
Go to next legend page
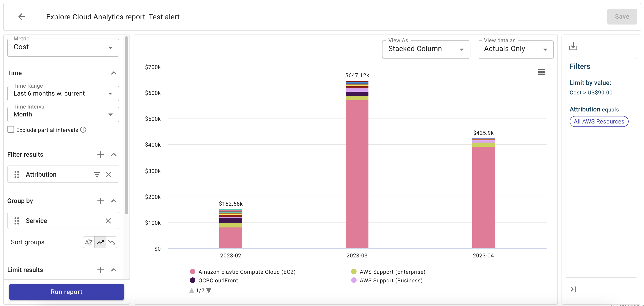(x=209, y=291)
